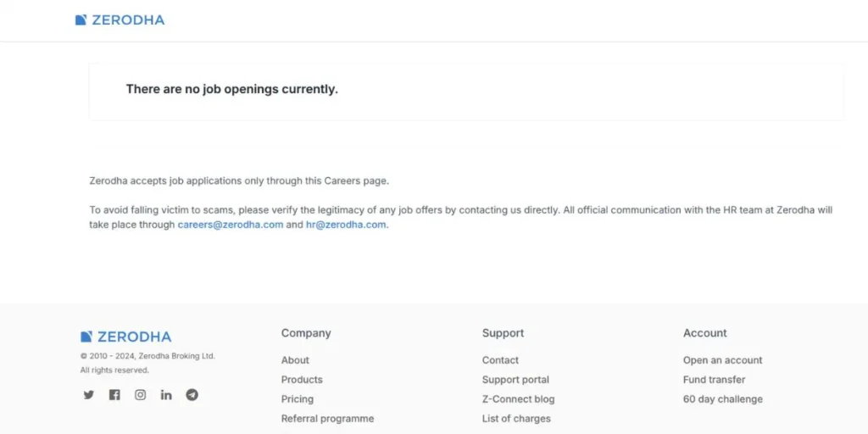Visit the Support portal link
Viewport: 868px width, 434px height.
coord(515,379)
